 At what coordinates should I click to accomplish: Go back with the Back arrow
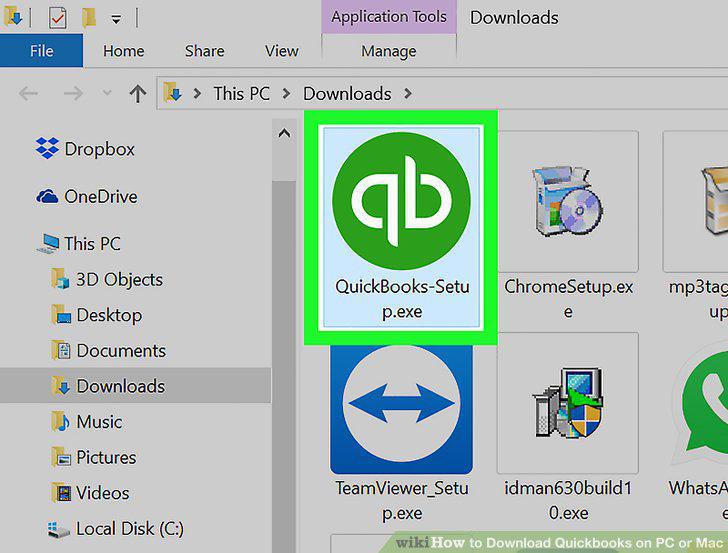28,94
